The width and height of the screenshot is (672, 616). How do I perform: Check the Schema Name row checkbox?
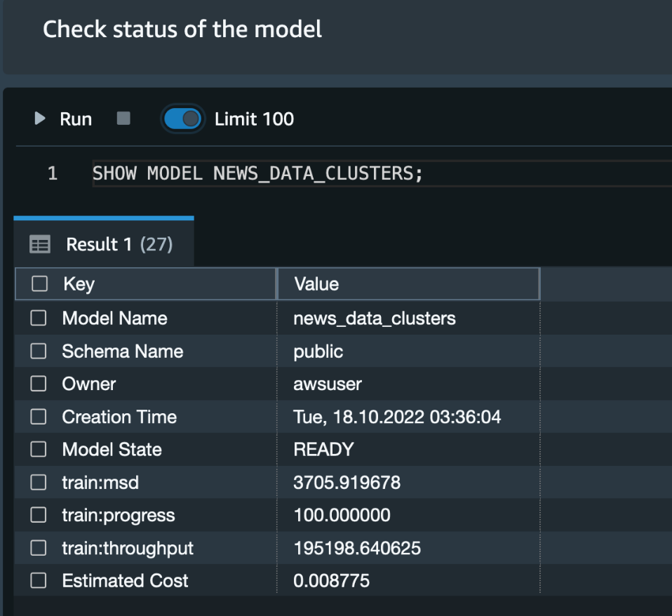click(39, 351)
